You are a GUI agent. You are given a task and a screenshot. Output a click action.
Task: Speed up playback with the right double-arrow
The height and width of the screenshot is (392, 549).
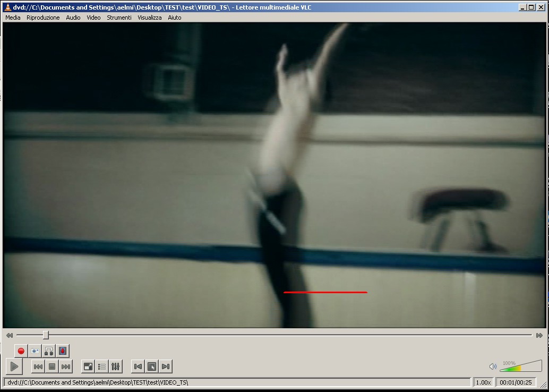click(x=539, y=335)
